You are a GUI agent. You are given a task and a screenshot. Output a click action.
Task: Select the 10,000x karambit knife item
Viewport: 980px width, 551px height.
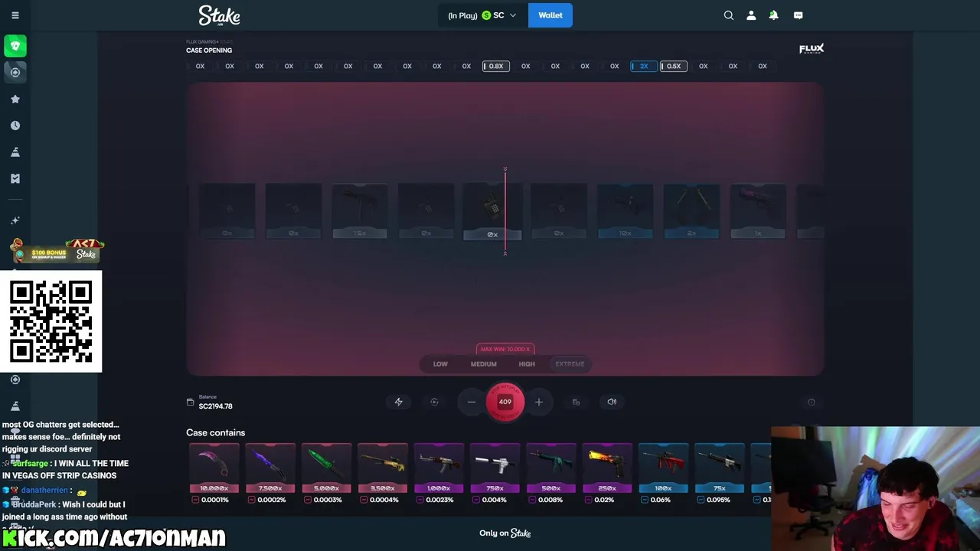click(214, 468)
